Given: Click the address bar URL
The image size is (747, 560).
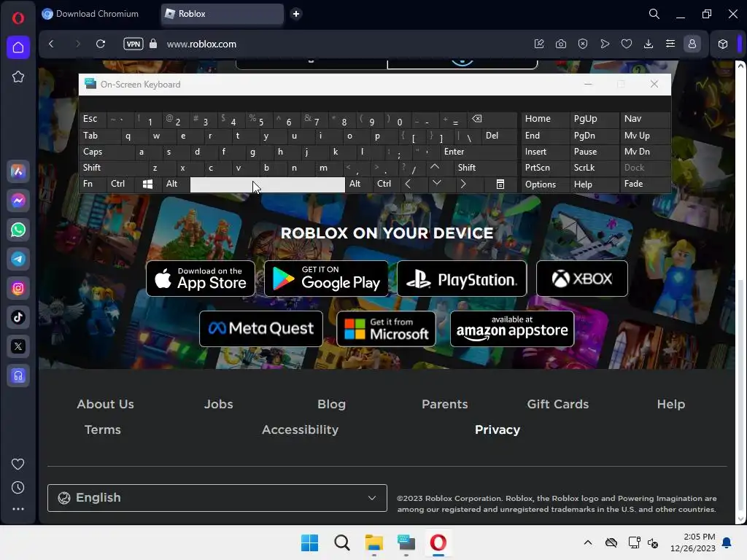Looking at the screenshot, I should click(x=201, y=44).
